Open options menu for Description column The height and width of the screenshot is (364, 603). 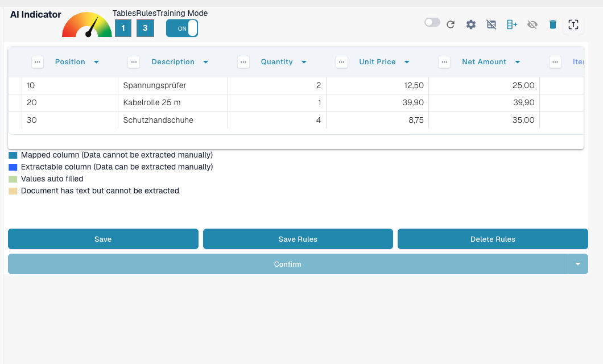click(134, 62)
